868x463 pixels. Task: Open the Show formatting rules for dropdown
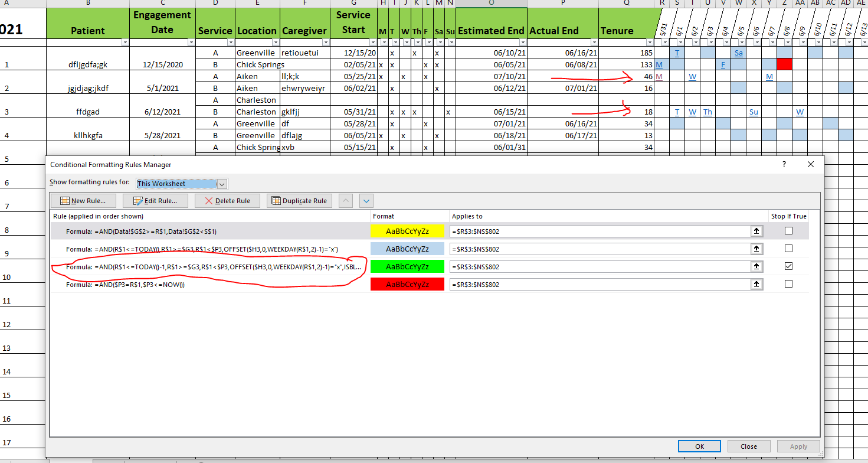222,184
